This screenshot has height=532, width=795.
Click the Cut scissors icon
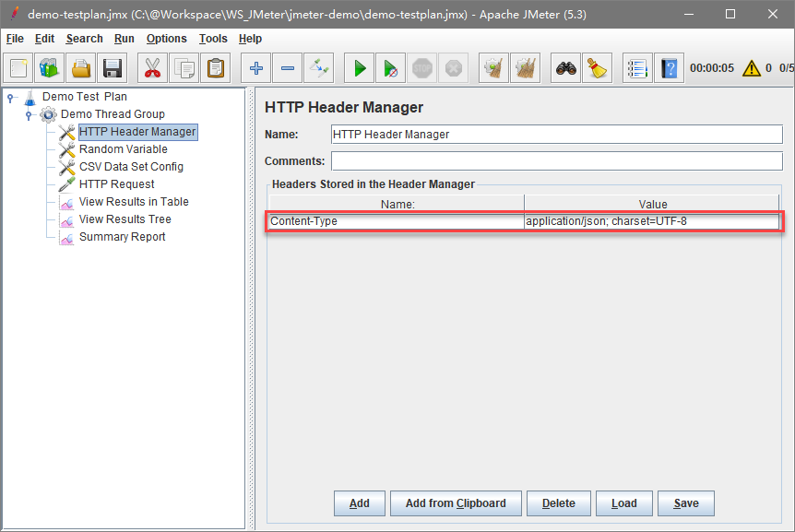pyautogui.click(x=152, y=68)
